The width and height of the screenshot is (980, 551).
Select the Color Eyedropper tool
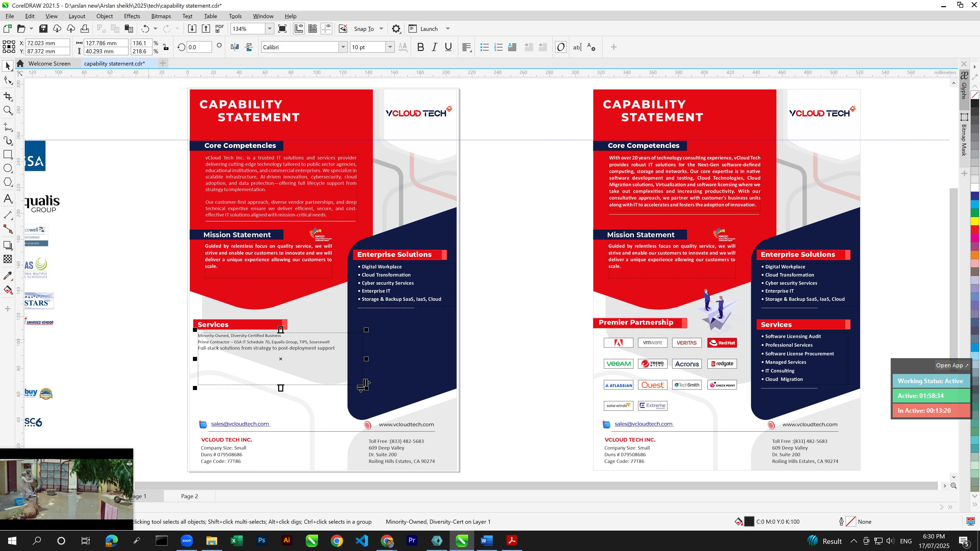[8, 275]
